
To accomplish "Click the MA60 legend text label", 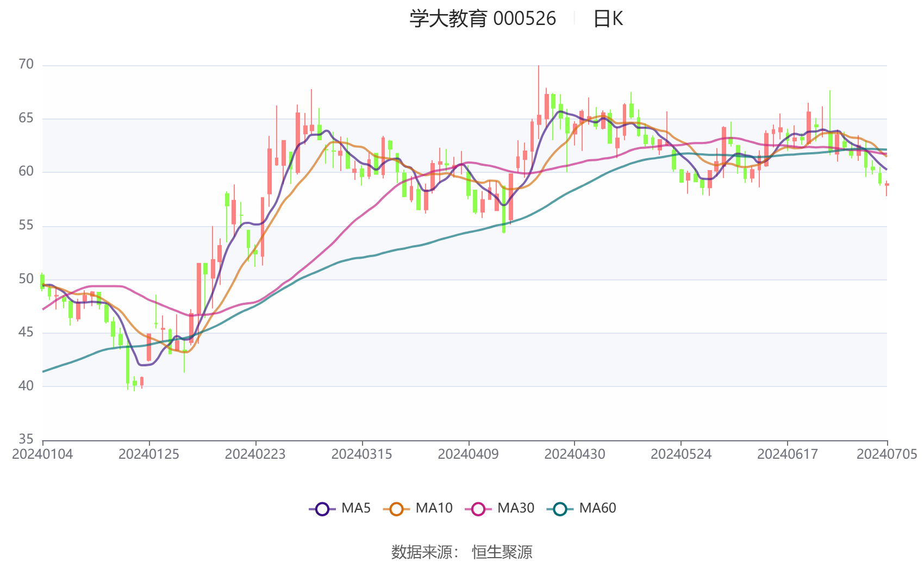I will (x=597, y=508).
